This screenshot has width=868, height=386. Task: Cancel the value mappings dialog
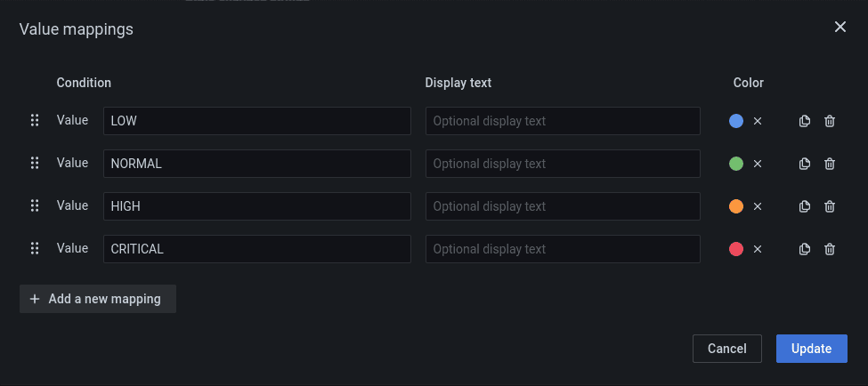pos(726,349)
